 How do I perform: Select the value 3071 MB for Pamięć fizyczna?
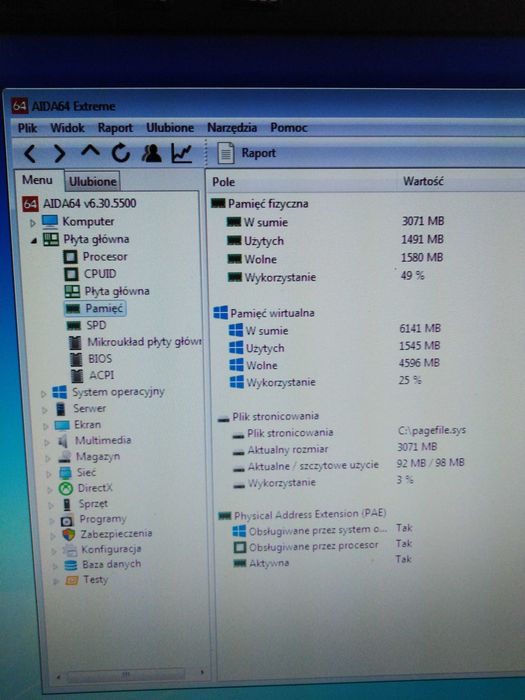coord(423,221)
